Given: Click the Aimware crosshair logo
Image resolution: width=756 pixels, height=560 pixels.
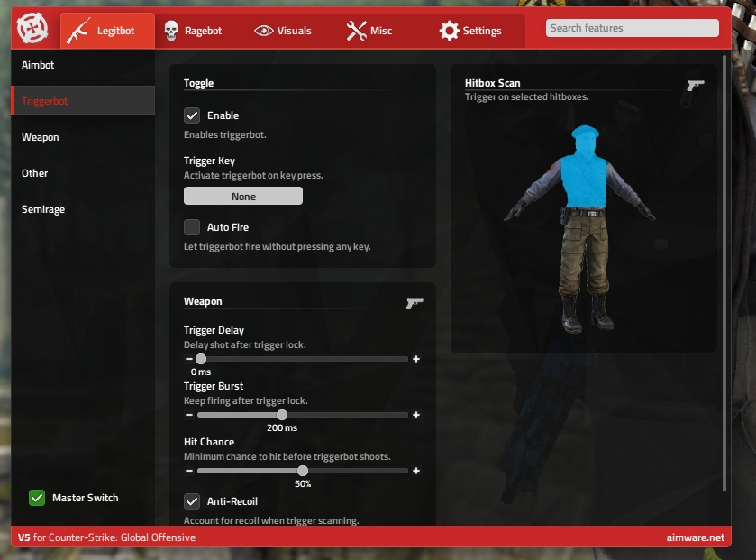Looking at the screenshot, I should point(32,28).
